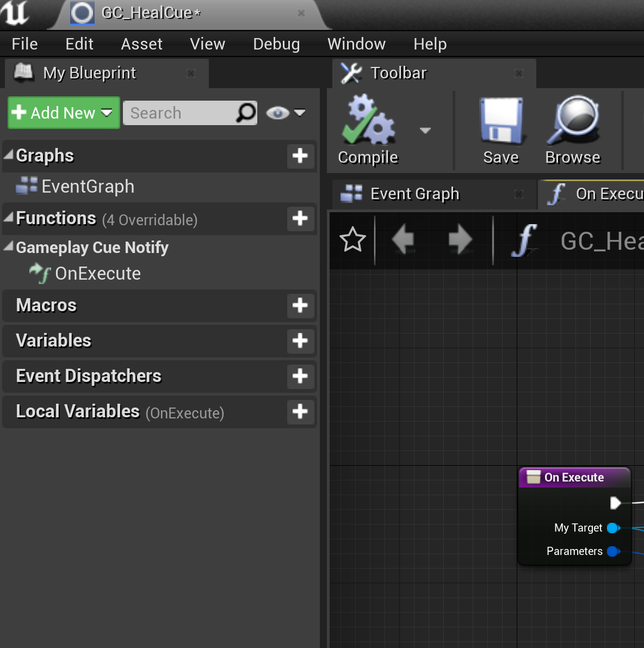Navigate back using the left arrow
644x648 pixels.
pyautogui.click(x=403, y=239)
